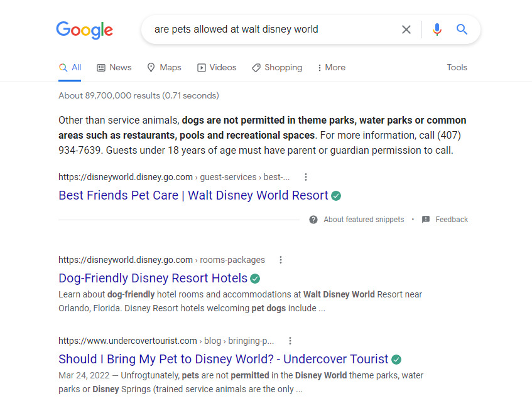
Task: Open the Dog-Friendly Disney Resort Hotels link
Action: tap(153, 278)
